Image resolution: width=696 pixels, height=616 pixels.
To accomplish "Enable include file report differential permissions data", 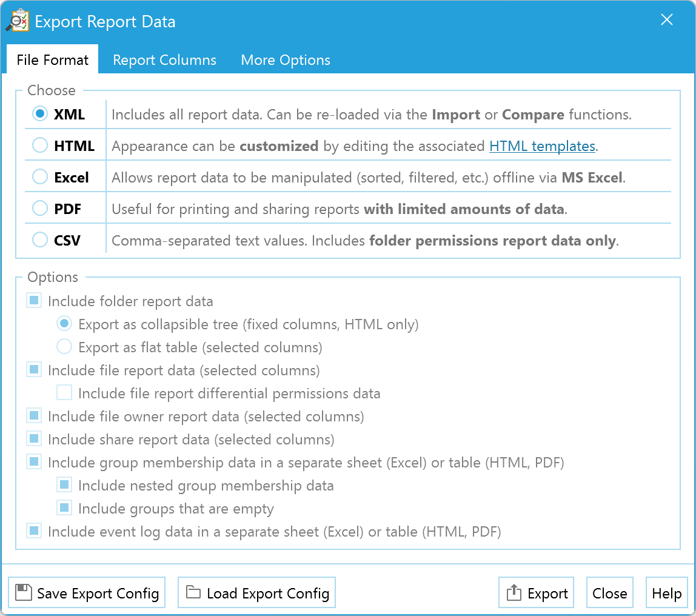I will click(64, 392).
